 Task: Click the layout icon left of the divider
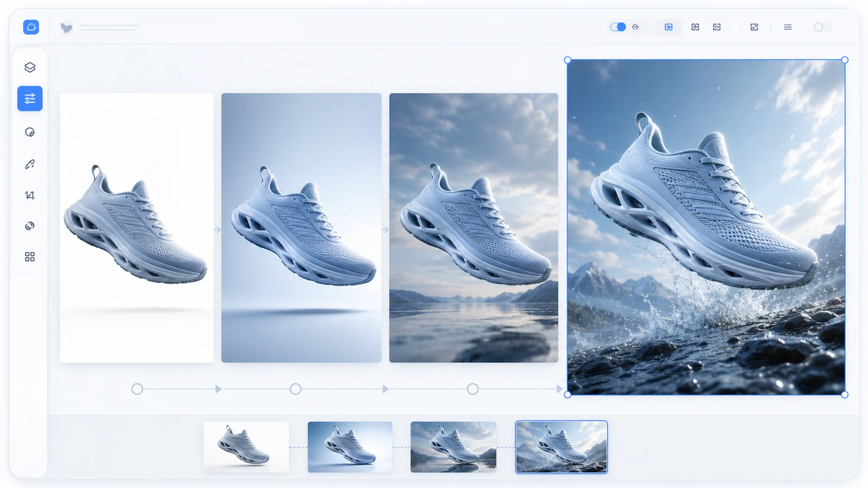754,27
